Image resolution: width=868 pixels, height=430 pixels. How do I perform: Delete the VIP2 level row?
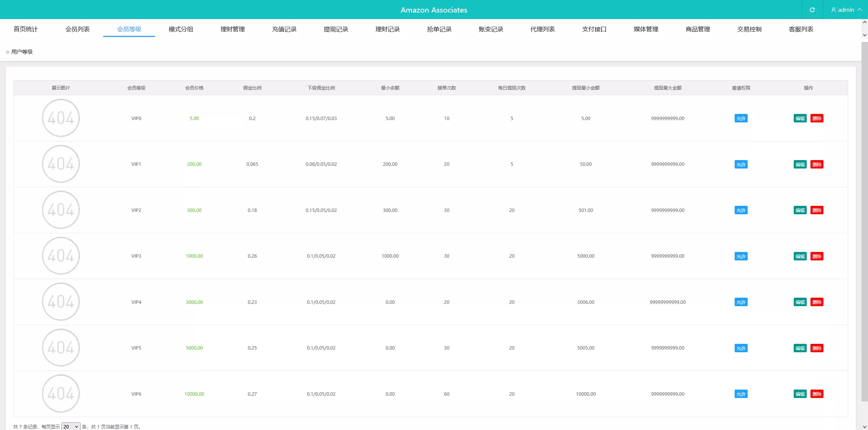coord(817,210)
